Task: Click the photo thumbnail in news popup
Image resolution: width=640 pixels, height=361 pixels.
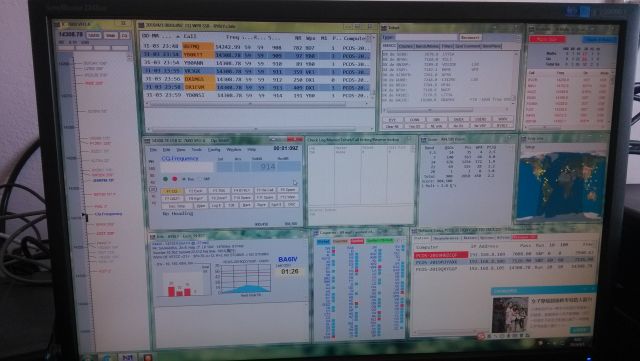Action: point(510,315)
